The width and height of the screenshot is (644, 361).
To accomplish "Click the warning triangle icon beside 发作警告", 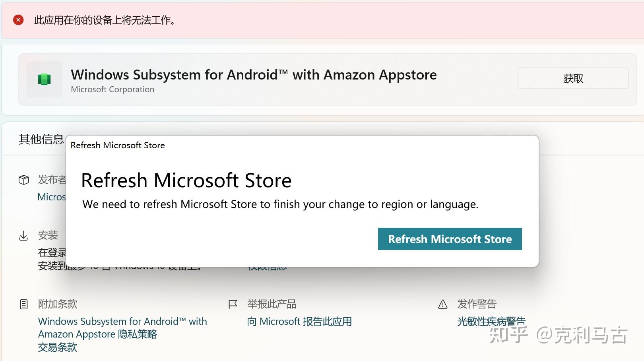I will (x=443, y=305).
